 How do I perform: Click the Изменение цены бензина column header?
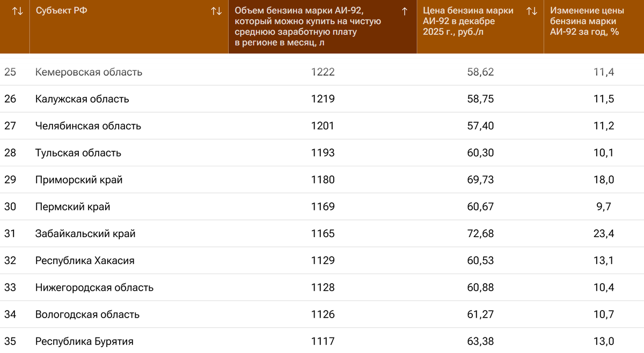(584, 21)
